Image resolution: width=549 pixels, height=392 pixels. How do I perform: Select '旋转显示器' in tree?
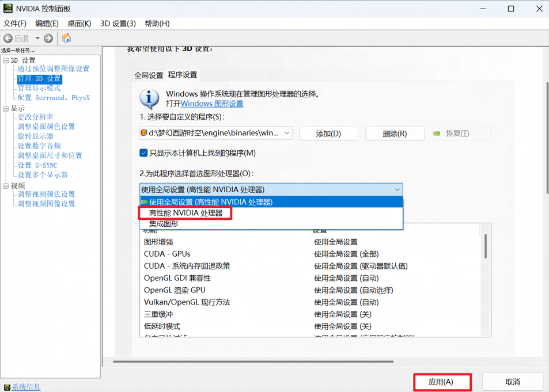coord(36,136)
